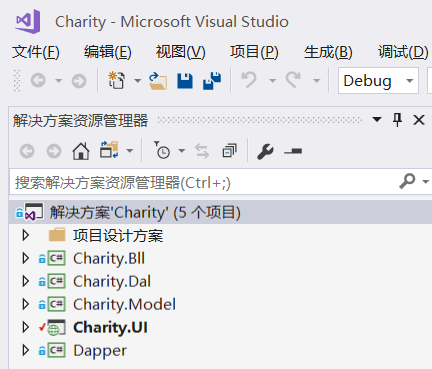Click the Home icon in Solution Explorer
The height and width of the screenshot is (369, 432).
tap(81, 151)
